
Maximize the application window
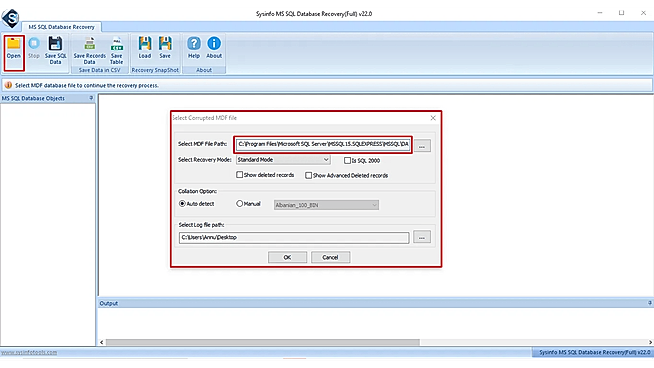[621, 13]
